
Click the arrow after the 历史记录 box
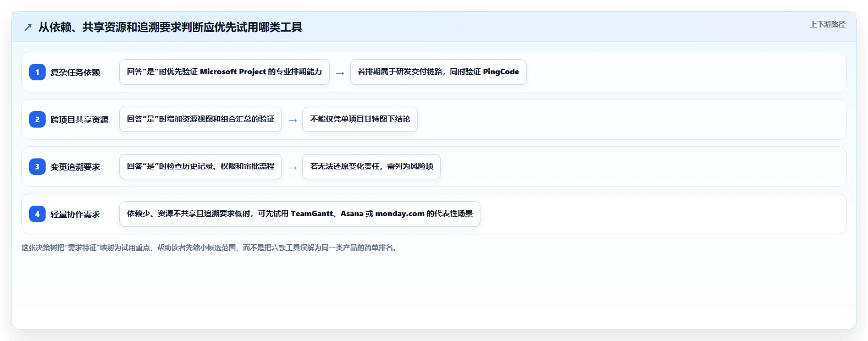coord(292,168)
